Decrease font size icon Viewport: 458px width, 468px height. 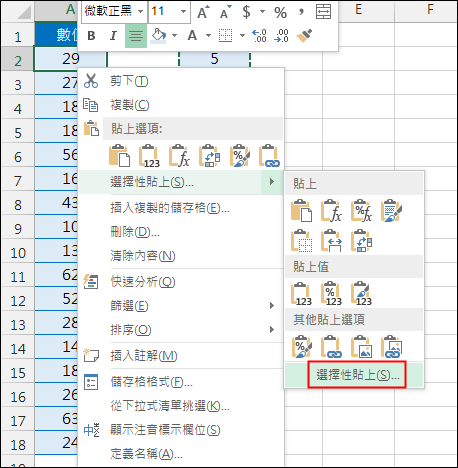225,13
